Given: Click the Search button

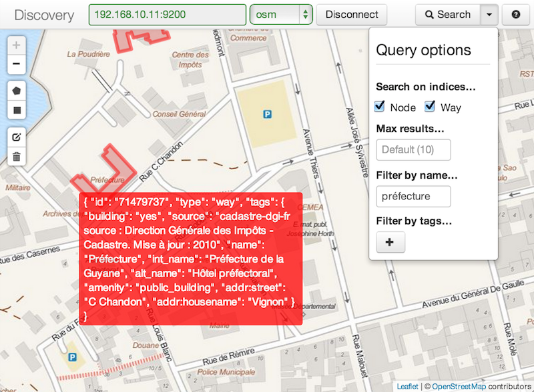Looking at the screenshot, I should (448, 15).
